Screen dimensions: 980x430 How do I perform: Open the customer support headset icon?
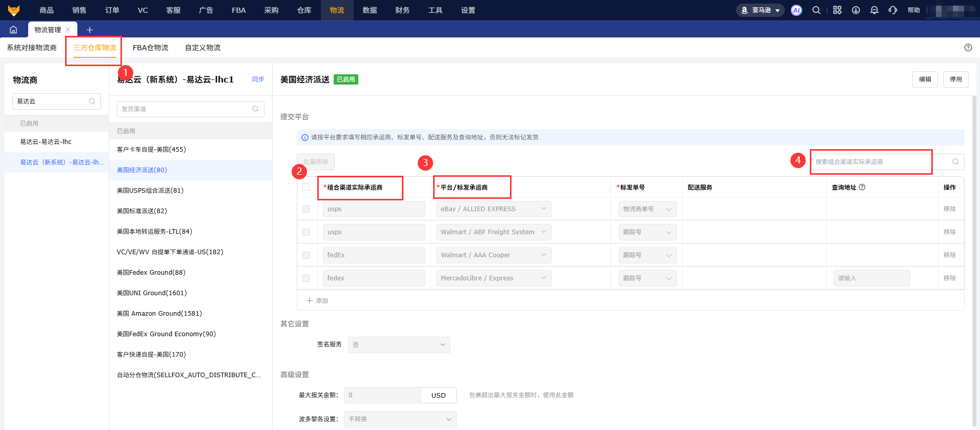pos(893,10)
